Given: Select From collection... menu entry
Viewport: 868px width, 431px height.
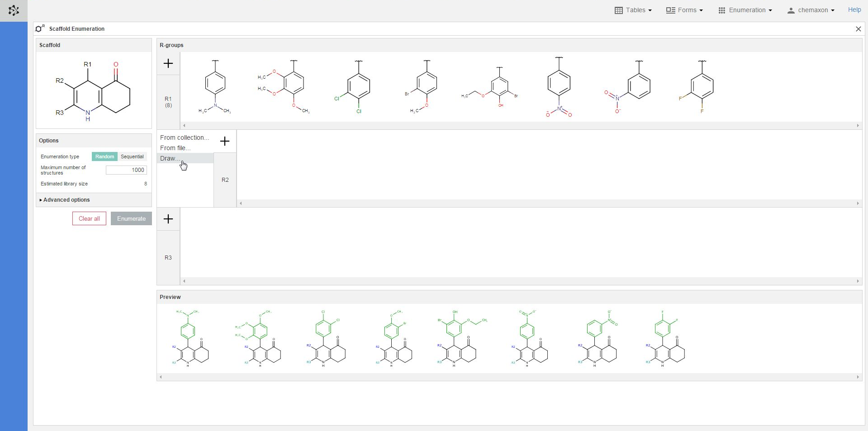Looking at the screenshot, I should click(184, 137).
